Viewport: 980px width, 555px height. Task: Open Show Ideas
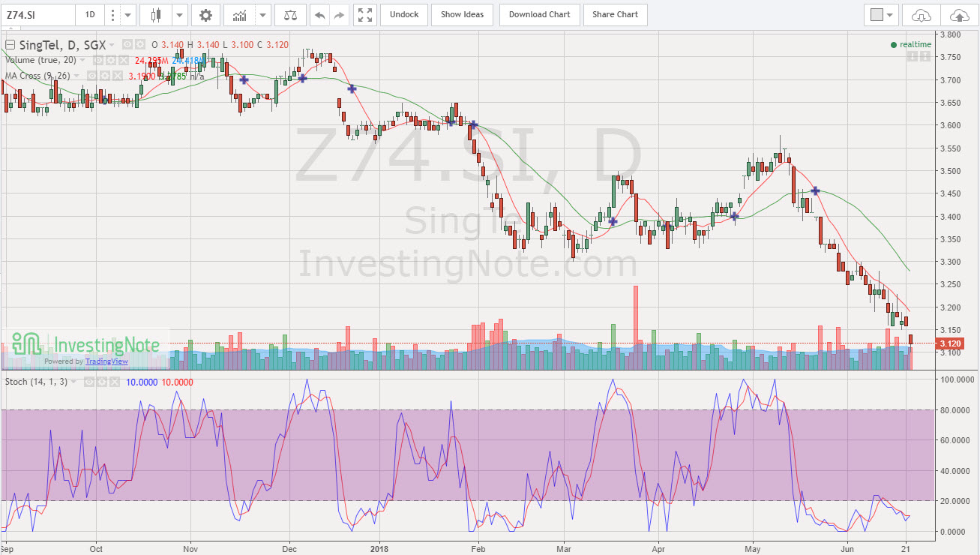click(462, 14)
